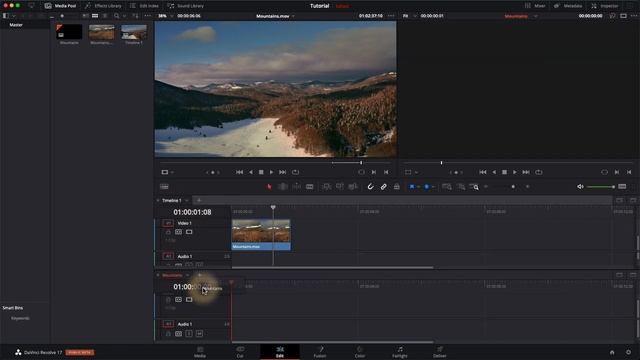Switch to the Fusion page
640x360 pixels.
(320, 352)
